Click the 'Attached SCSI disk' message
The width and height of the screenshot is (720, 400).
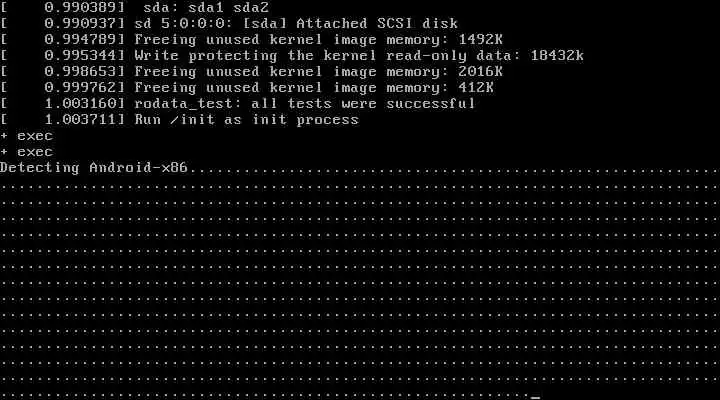click(377, 23)
